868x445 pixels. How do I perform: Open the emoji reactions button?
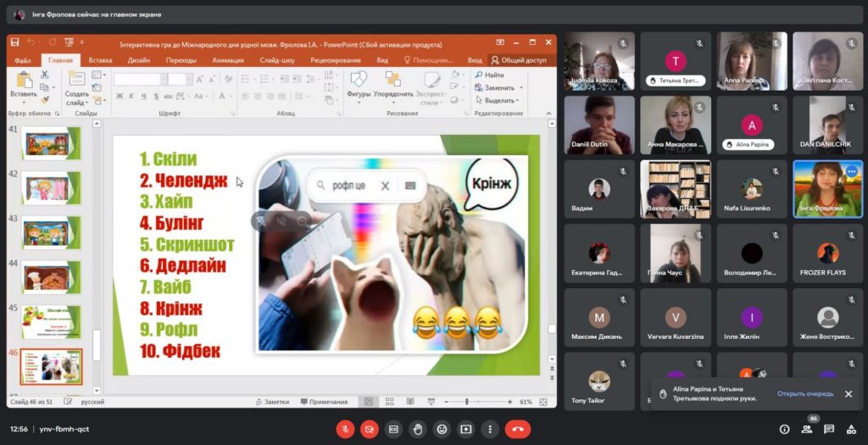442,429
